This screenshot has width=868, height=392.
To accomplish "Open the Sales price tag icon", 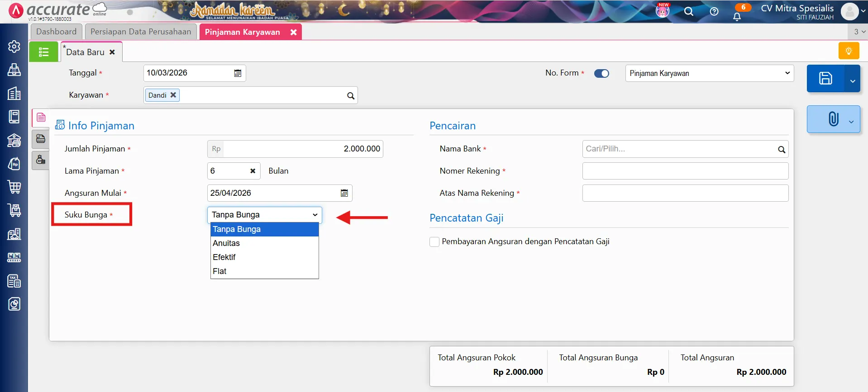I will 14,164.
